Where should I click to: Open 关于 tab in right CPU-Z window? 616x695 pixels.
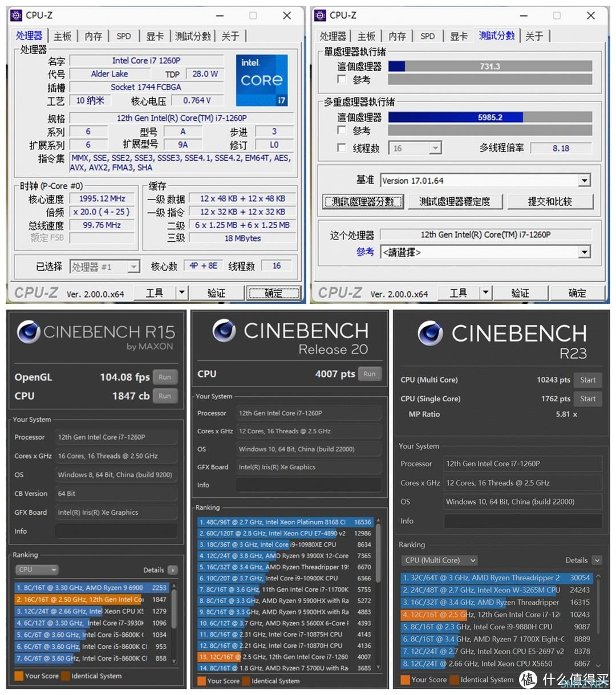[x=534, y=36]
